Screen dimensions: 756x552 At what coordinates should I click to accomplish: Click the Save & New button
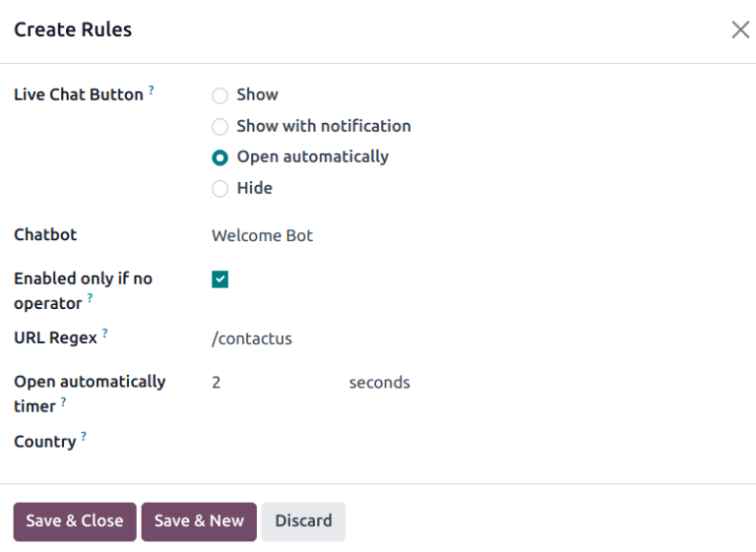click(x=199, y=521)
